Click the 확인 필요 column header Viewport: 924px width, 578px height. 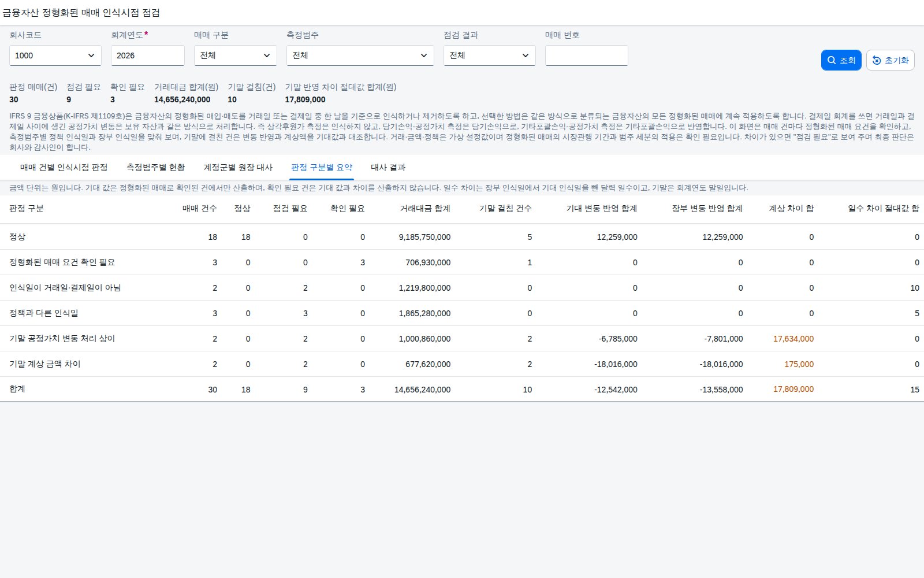point(347,209)
